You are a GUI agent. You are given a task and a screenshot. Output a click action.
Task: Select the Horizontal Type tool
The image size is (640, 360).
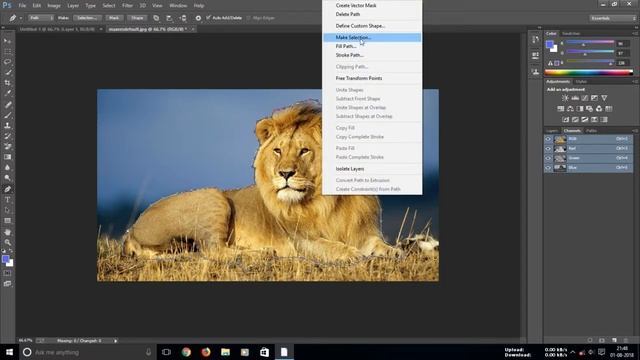click(x=7, y=200)
